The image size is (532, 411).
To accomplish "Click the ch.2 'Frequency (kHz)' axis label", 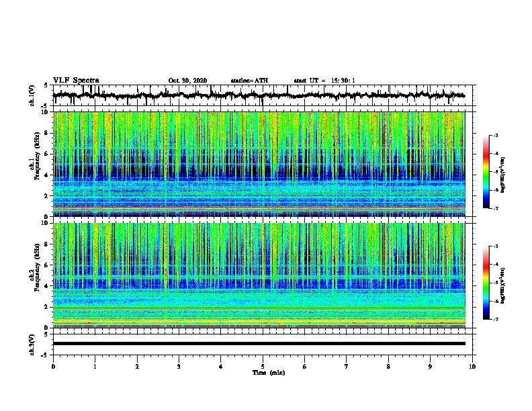I will pos(37,267).
